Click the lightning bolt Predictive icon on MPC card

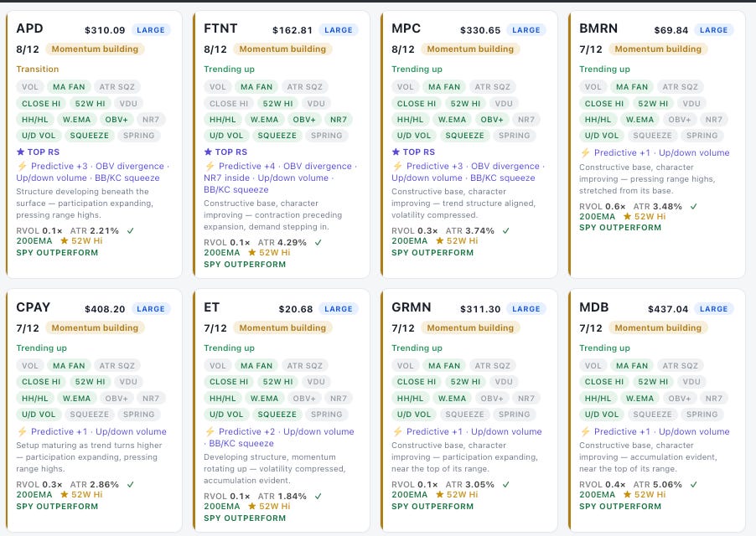coord(397,166)
